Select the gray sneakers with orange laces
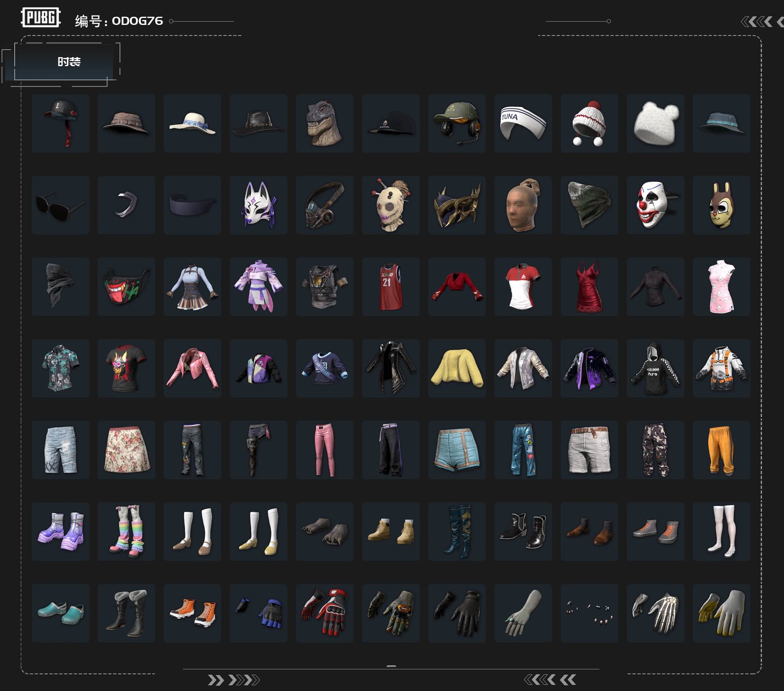The height and width of the screenshot is (691, 784). click(655, 531)
